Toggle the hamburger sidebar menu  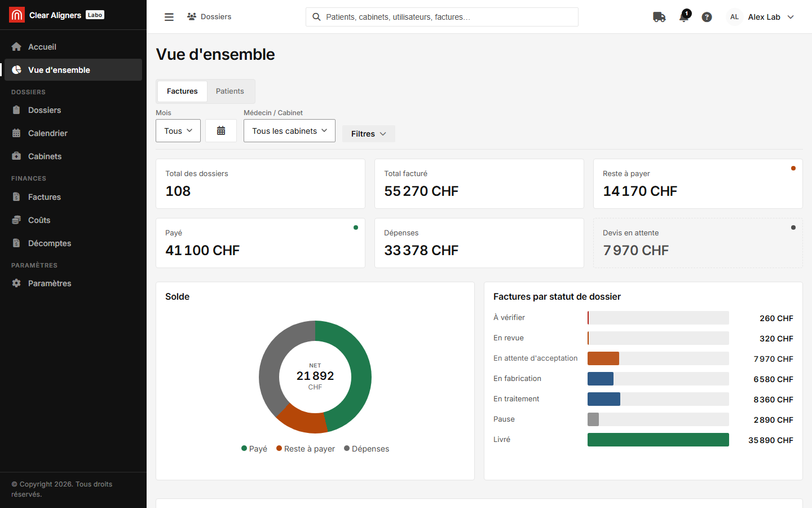click(169, 17)
